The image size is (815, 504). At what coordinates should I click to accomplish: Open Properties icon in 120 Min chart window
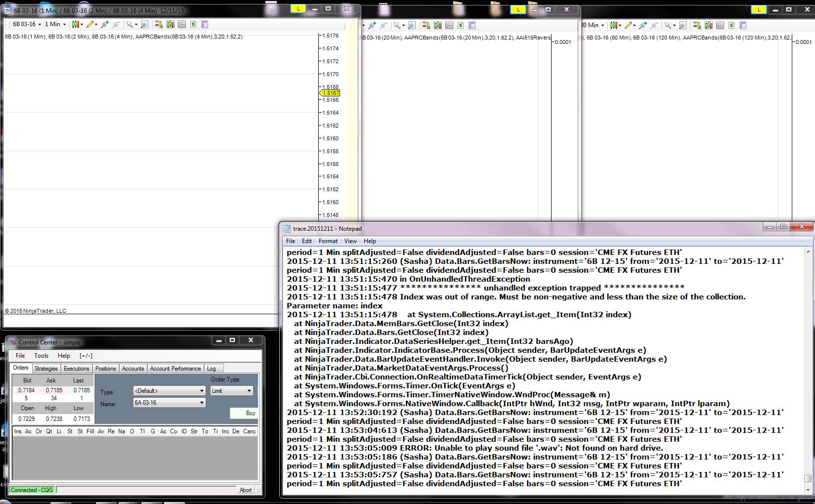(742, 25)
